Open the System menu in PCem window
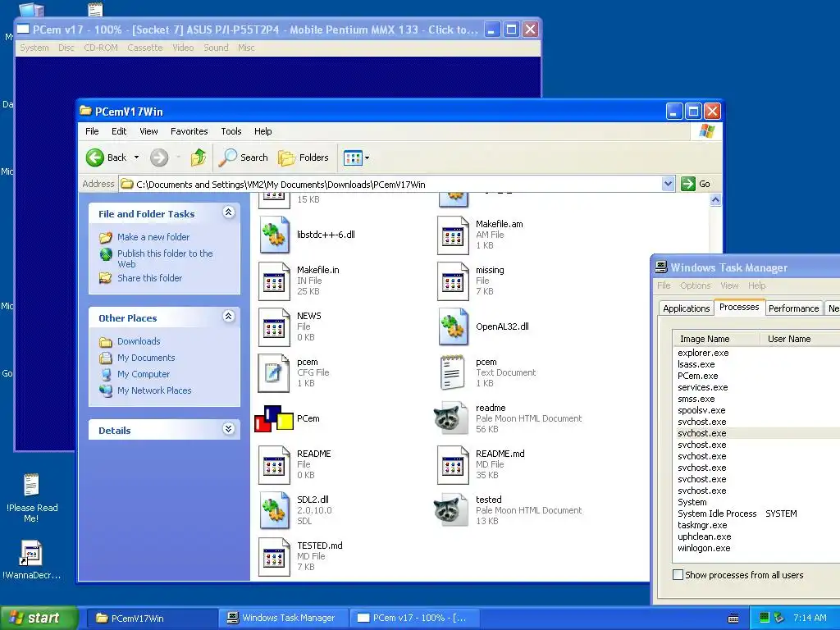The width and height of the screenshot is (840, 630). 34,48
